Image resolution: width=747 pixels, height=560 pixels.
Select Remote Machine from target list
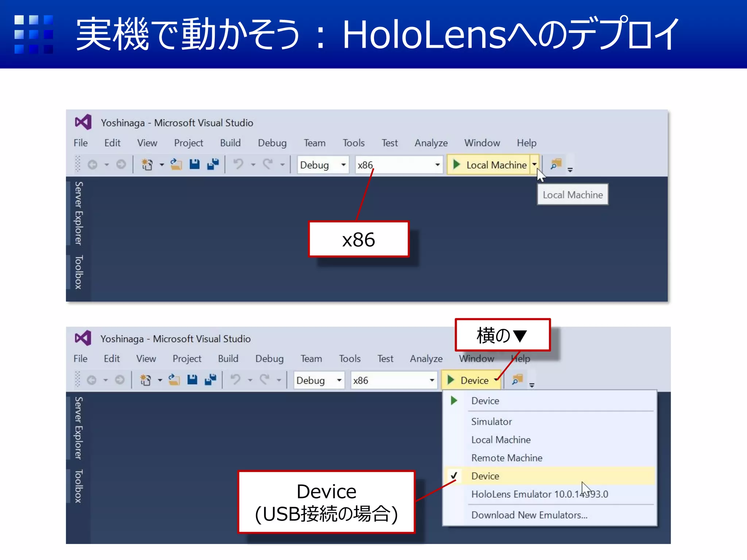[x=550, y=458]
